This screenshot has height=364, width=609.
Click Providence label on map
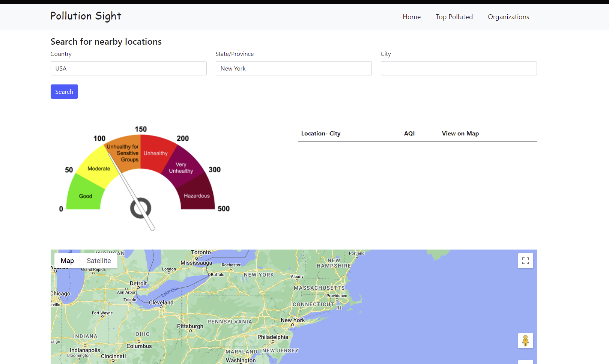[x=337, y=296]
